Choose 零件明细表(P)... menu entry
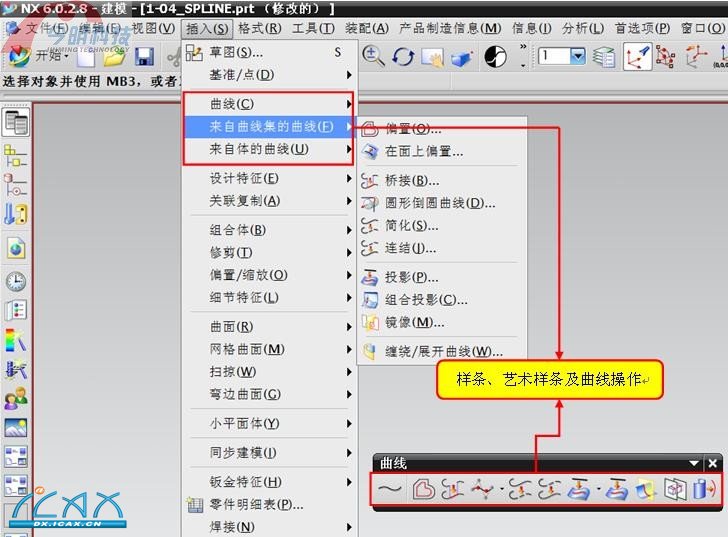Viewport: 728px width, 537px height. (269, 505)
